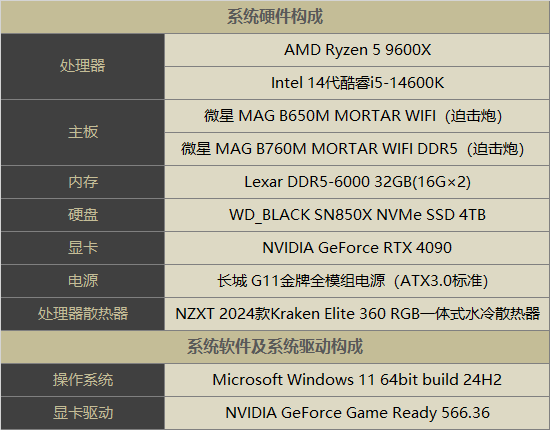Click 长城 G11金牌全模组电源 cell

tap(357, 281)
